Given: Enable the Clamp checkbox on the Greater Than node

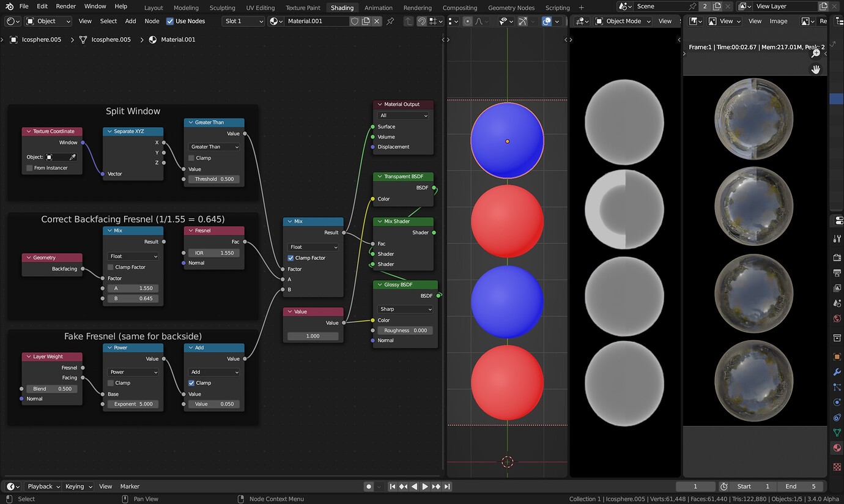Looking at the screenshot, I should pyautogui.click(x=192, y=158).
